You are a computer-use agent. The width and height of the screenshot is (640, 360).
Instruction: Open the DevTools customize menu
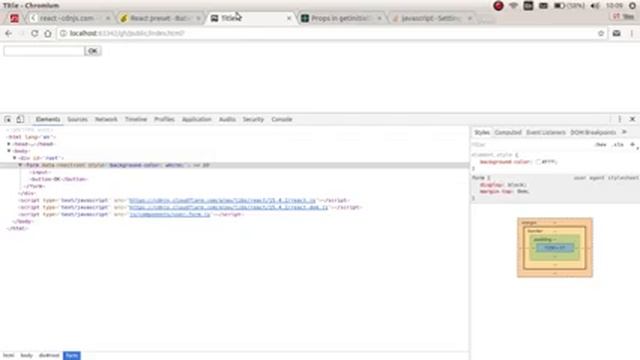tap(620, 119)
